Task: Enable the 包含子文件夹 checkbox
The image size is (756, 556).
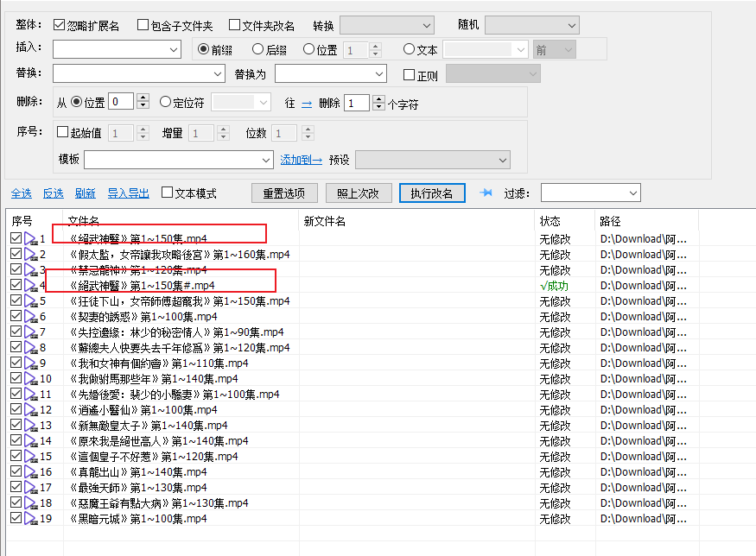Action: (x=143, y=25)
